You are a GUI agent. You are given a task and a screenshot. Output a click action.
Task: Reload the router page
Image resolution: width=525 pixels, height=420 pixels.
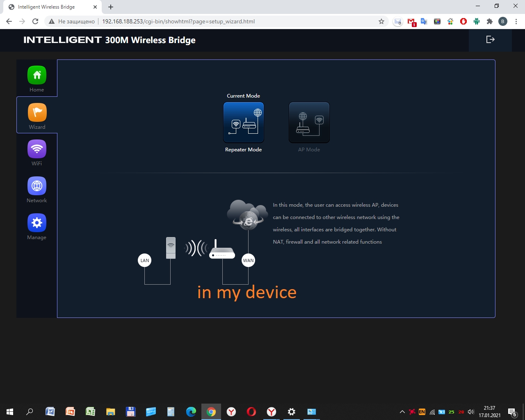(35, 21)
